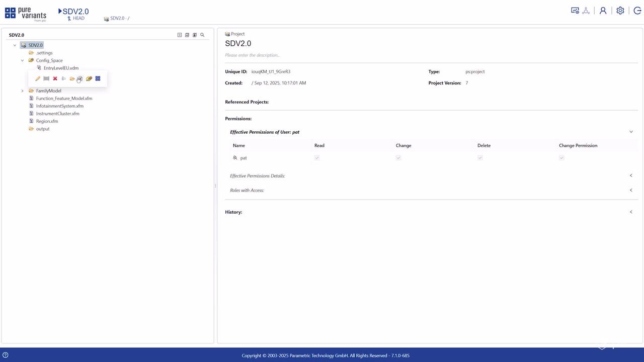Screen dimensions: 644x362
Task: Click the red X delete icon
Action: (x=55, y=78)
